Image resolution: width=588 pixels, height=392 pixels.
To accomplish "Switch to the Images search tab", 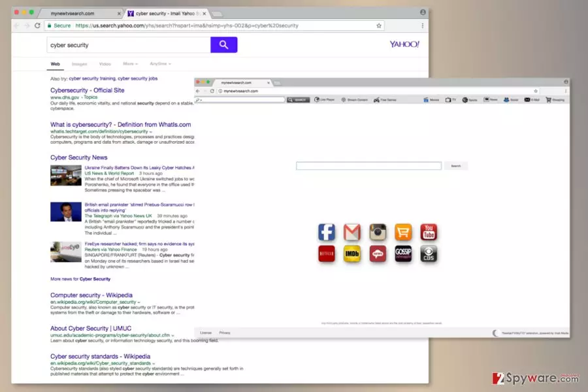I will click(79, 64).
